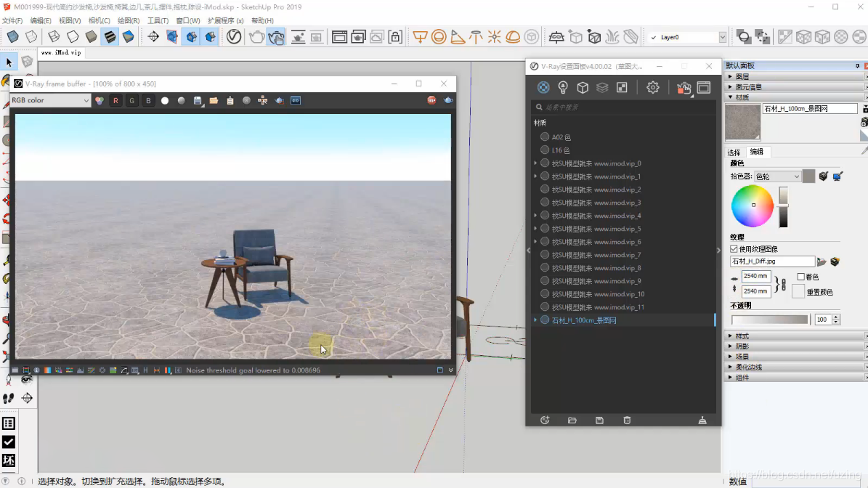Image resolution: width=868 pixels, height=488 pixels.
Task: Toggle the texture aspect ratio lock chain
Action: pyautogui.click(x=783, y=285)
